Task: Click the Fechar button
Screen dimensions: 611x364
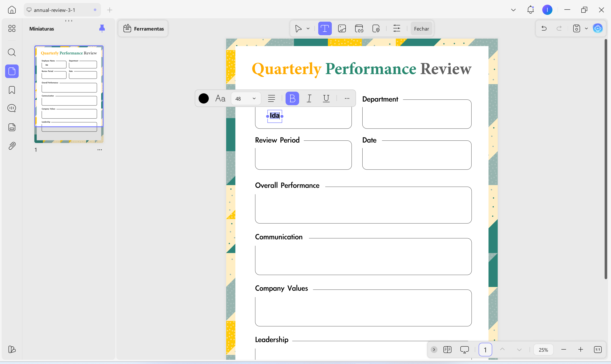Action: [x=421, y=28]
